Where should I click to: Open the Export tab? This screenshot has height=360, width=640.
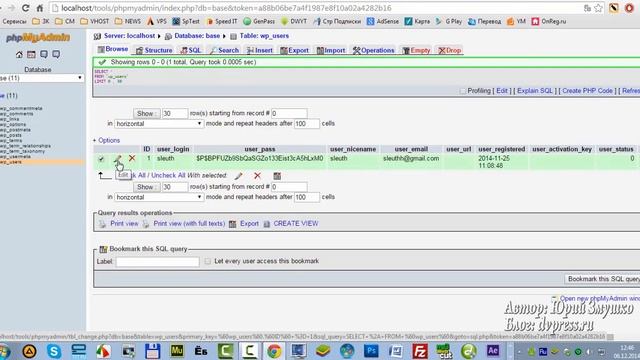tap(294, 50)
